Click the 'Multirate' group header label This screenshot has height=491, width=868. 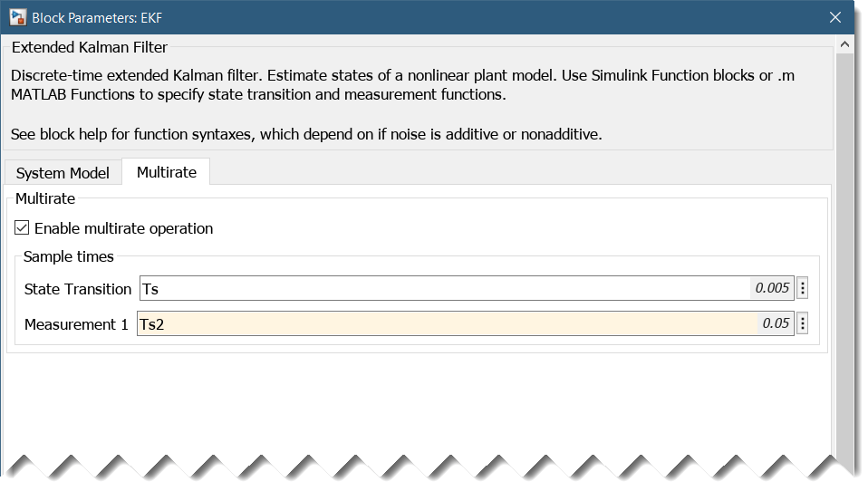coord(45,197)
